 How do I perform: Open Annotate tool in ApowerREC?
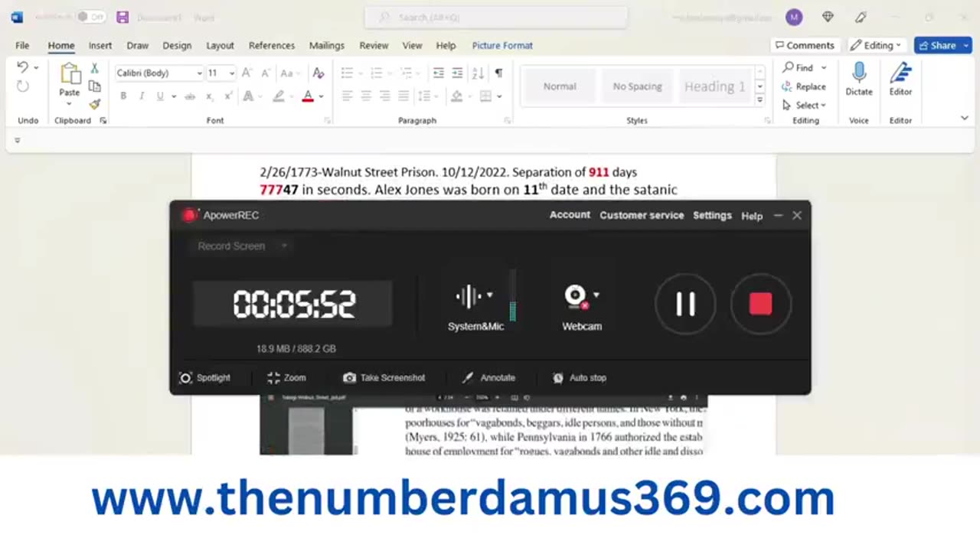(488, 377)
